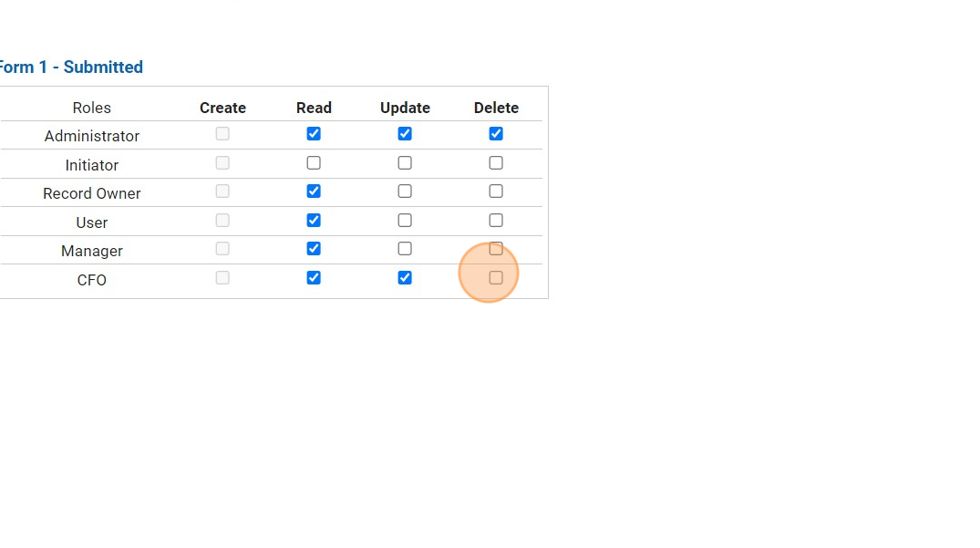Check Record Owner Delete checkbox
This screenshot has width=980, height=548.
tap(496, 191)
